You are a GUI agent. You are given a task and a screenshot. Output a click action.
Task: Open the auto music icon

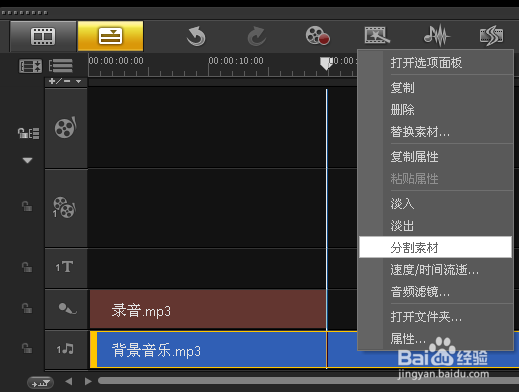tap(491, 35)
